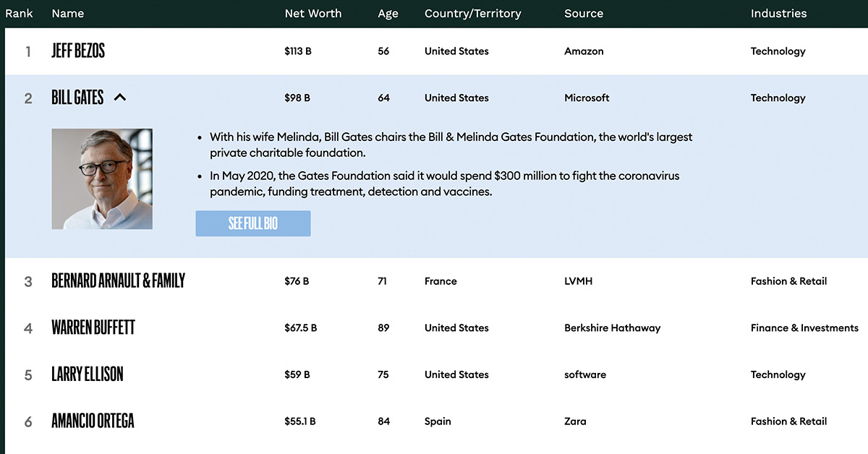
Task: Sort by the Rank column header
Action: tap(20, 13)
